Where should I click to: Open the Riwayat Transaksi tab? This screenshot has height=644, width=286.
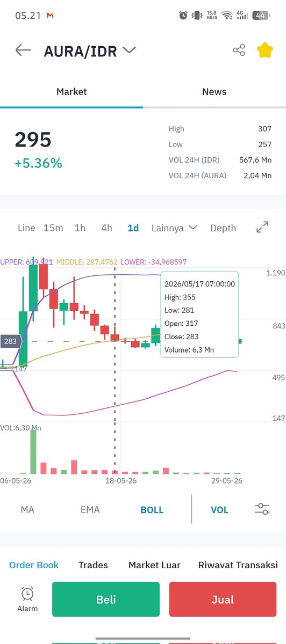point(238,565)
